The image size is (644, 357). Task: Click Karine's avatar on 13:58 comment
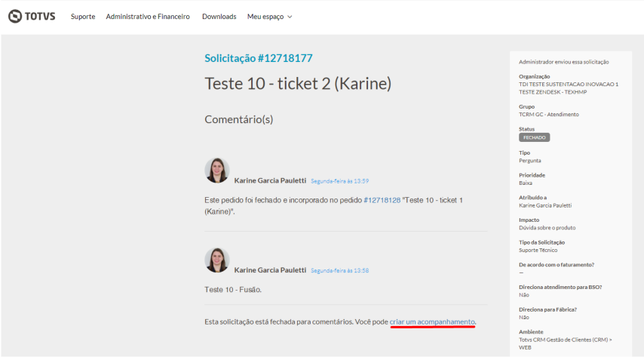point(217,260)
